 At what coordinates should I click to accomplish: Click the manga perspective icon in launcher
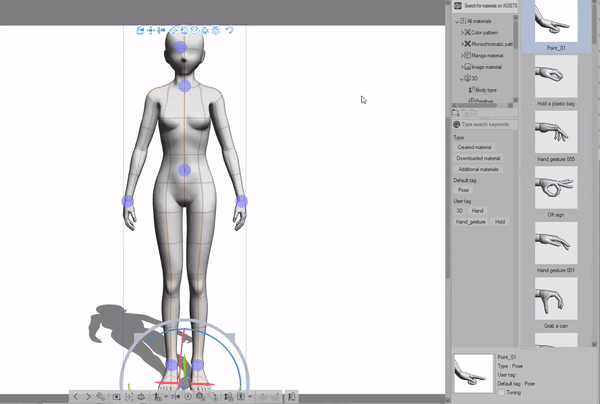point(241,397)
